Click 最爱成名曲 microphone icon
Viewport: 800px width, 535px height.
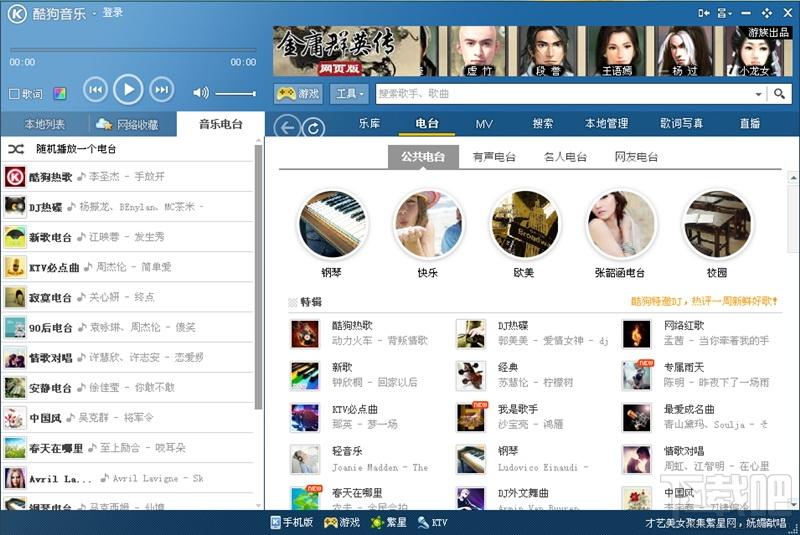pyautogui.click(x=637, y=417)
